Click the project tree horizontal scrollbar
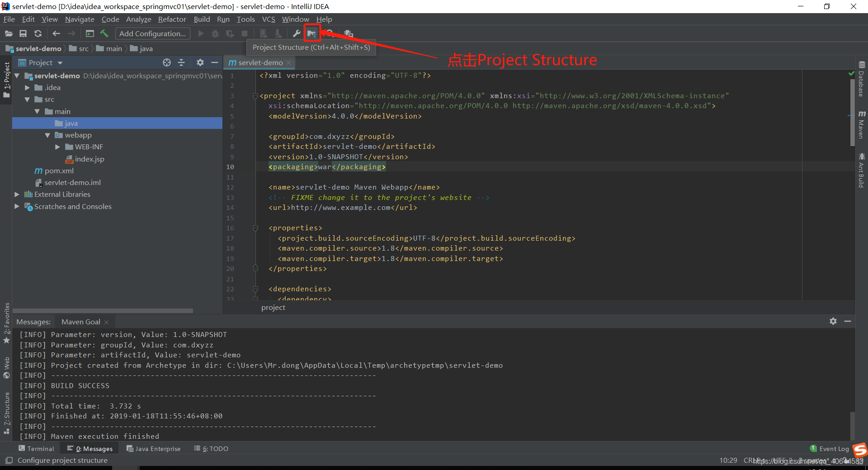 pyautogui.click(x=103, y=311)
